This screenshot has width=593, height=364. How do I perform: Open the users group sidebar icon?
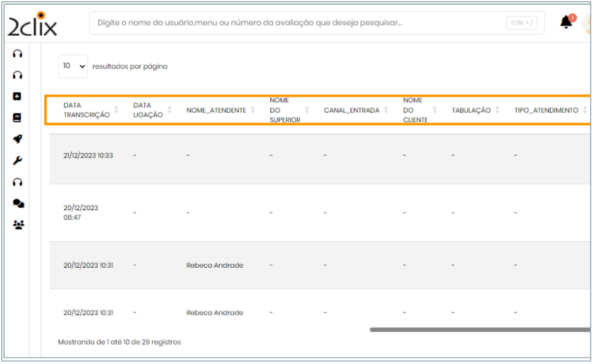[x=18, y=224]
